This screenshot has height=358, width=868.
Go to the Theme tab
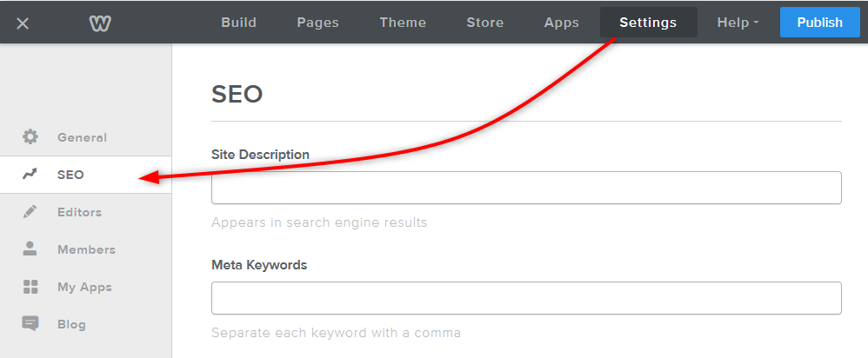click(403, 23)
